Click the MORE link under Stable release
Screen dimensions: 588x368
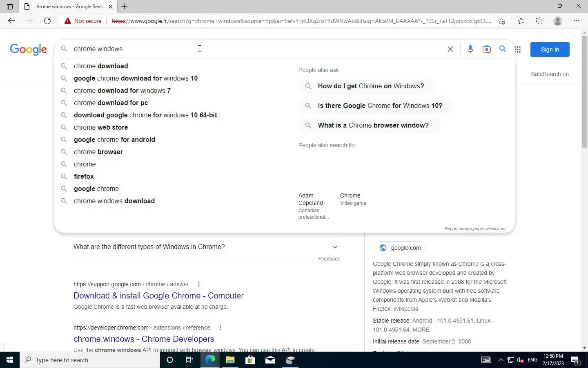[421, 330]
